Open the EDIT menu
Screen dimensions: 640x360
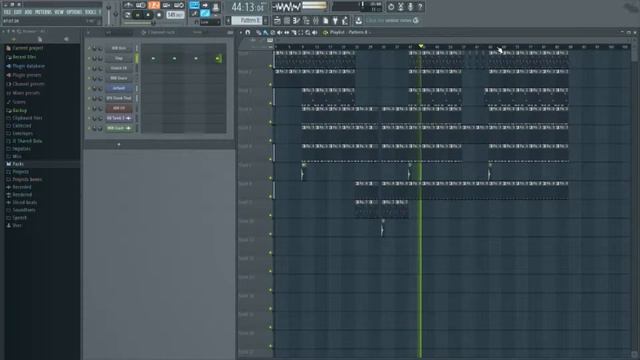point(18,12)
